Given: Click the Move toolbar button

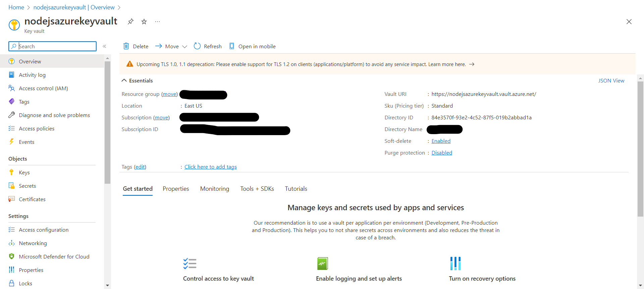Looking at the screenshot, I should coord(171,46).
